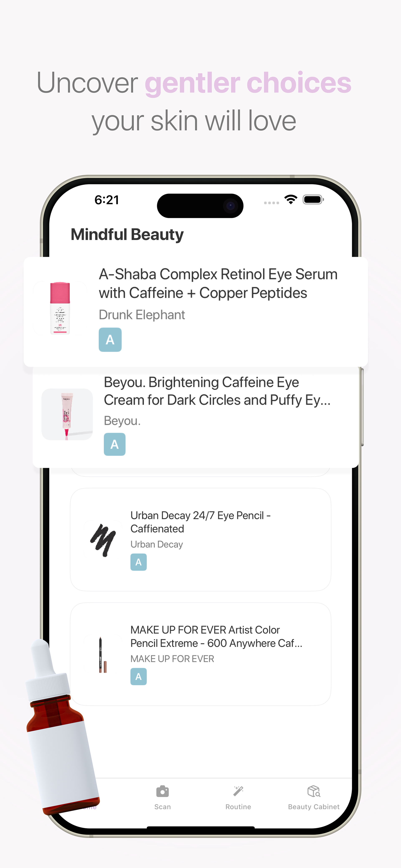
Task: Open Beyou. Brightening Caffeine Eye Cream product
Action: [217, 391]
